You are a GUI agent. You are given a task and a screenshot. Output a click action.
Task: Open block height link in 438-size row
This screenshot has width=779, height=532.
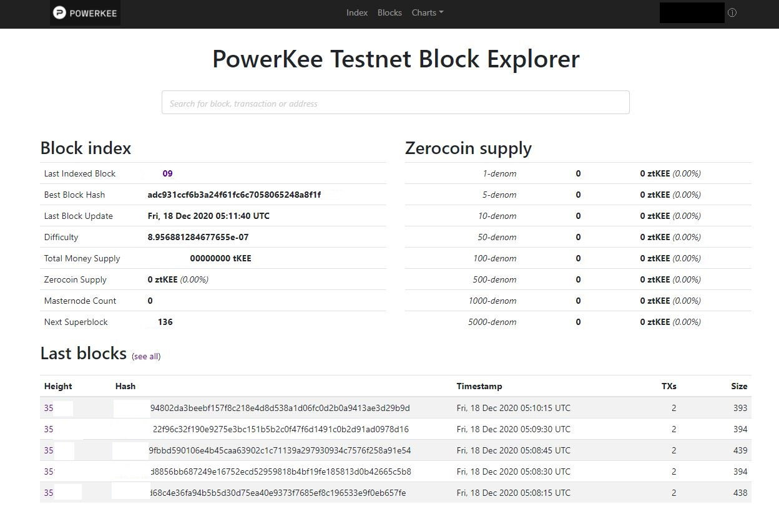pos(49,493)
